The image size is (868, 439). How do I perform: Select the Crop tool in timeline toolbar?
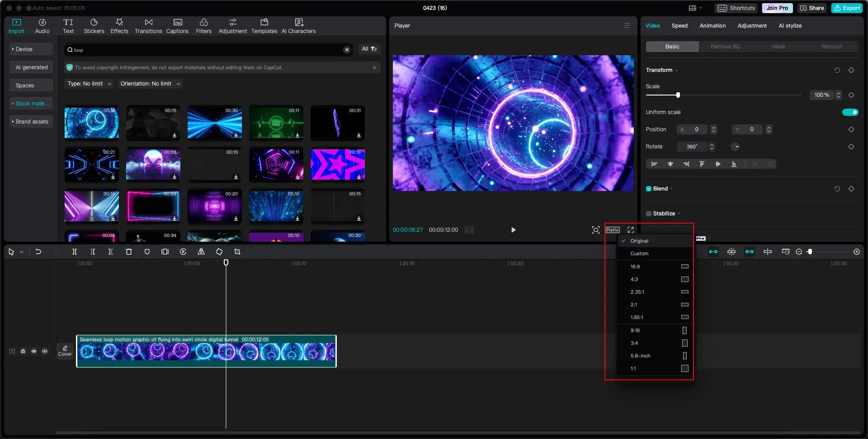click(237, 252)
